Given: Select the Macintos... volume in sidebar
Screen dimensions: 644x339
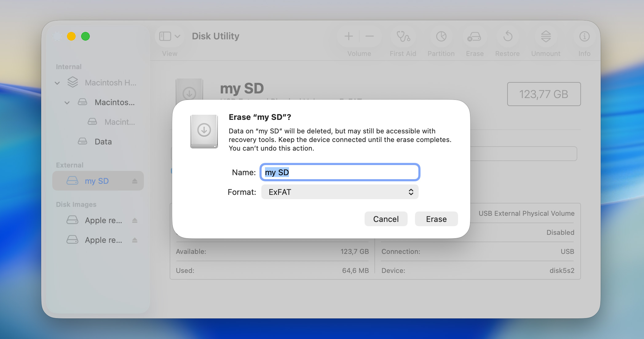Looking at the screenshot, I should 114,102.
